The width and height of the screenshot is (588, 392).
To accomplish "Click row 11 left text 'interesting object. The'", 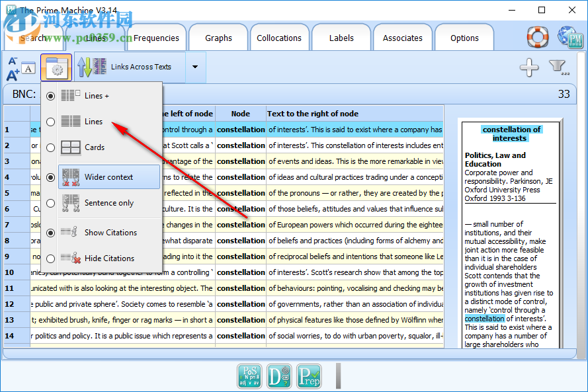I will pyautogui.click(x=174, y=288).
